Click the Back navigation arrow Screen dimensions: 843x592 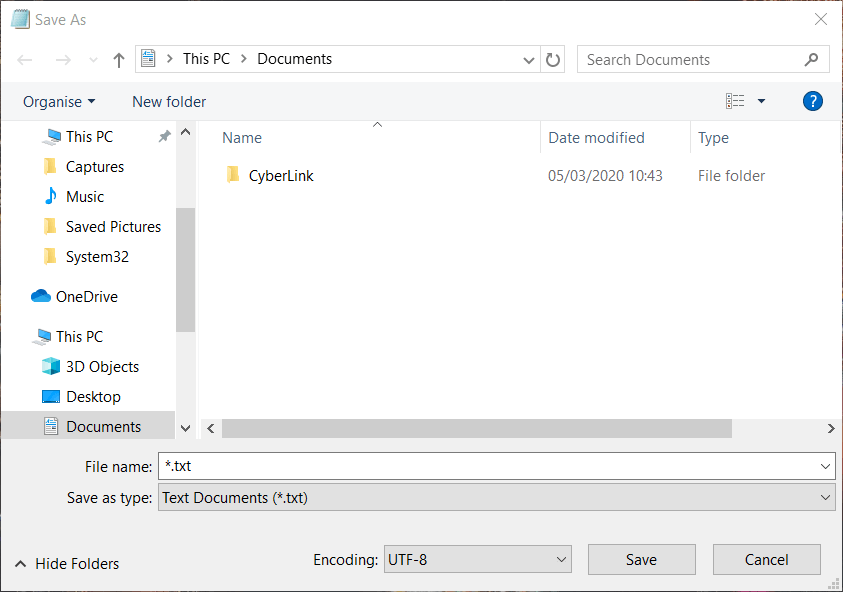pyautogui.click(x=25, y=60)
